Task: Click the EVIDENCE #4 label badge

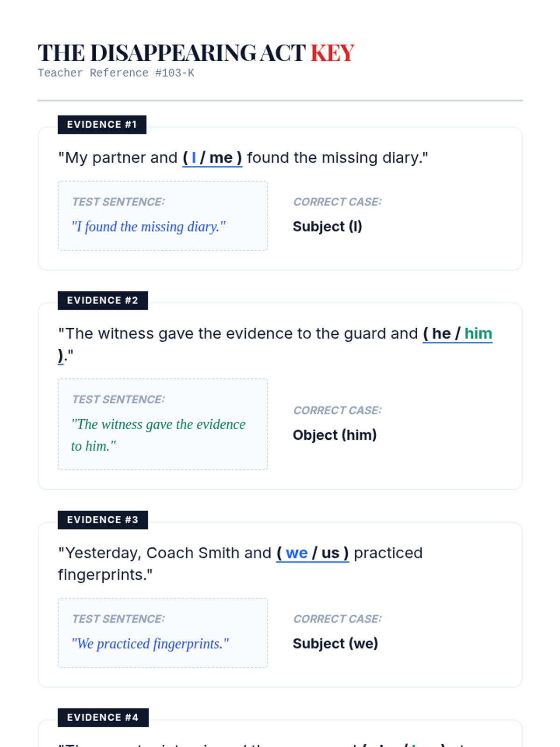Action: 103,718
